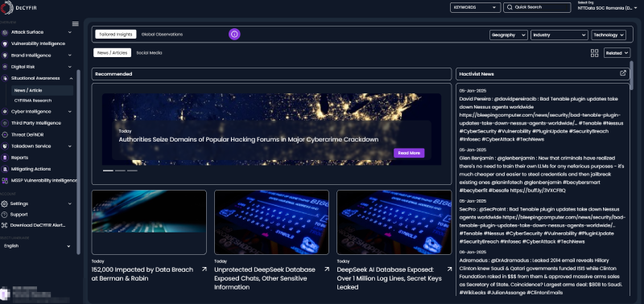Open Vulnerability Intelligence from the sidebar

click(38, 43)
